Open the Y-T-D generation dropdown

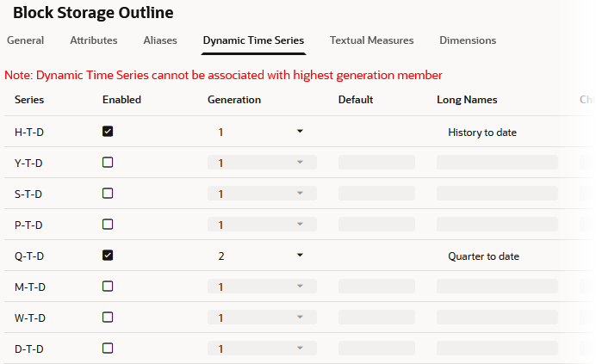click(262, 163)
